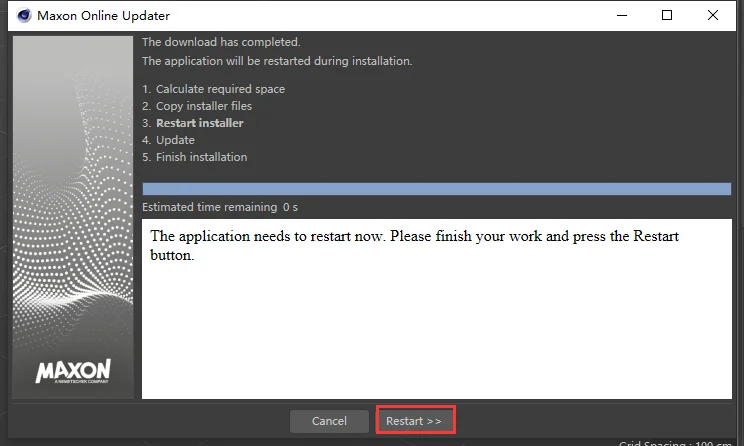The image size is (744, 446).
Task: Click 'application will be restarted during installation' line
Action: click(x=277, y=61)
